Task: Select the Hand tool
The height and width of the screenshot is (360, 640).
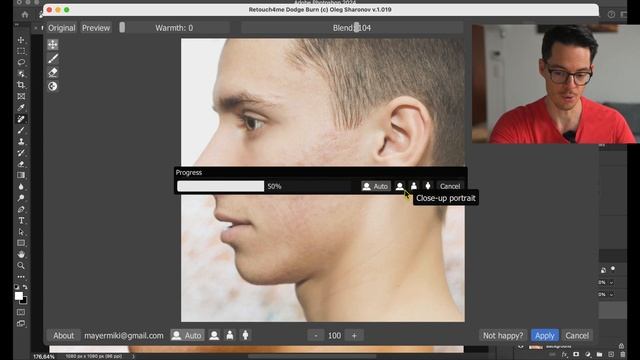Action: click(x=21, y=254)
